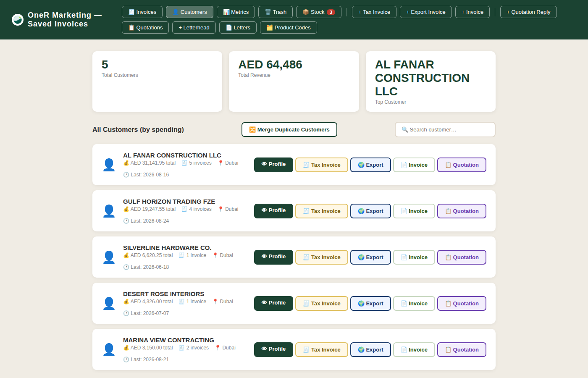Viewport: 588px width, 378px height.
Task: Open the Stock tab
Action: [x=319, y=12]
